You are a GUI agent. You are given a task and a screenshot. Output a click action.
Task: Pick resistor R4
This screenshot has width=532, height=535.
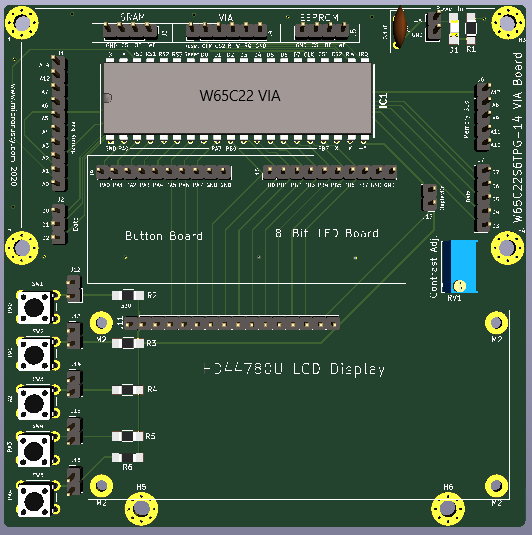pos(128,390)
